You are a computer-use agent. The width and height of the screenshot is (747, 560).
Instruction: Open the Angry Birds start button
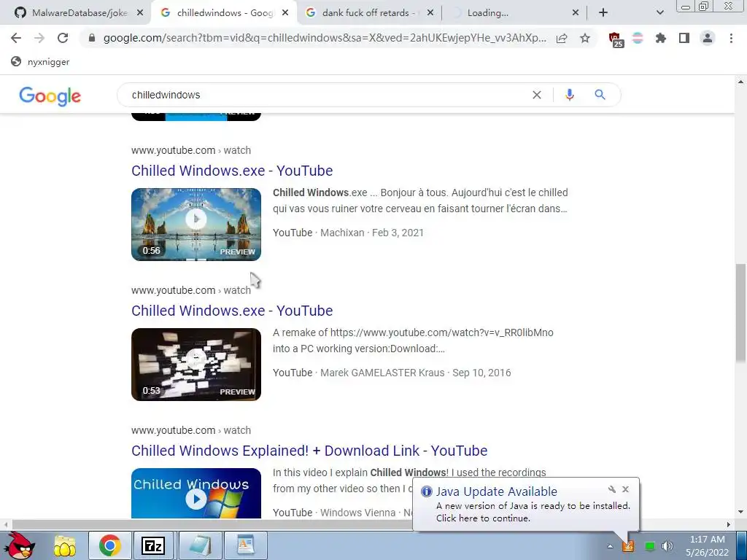point(19,545)
